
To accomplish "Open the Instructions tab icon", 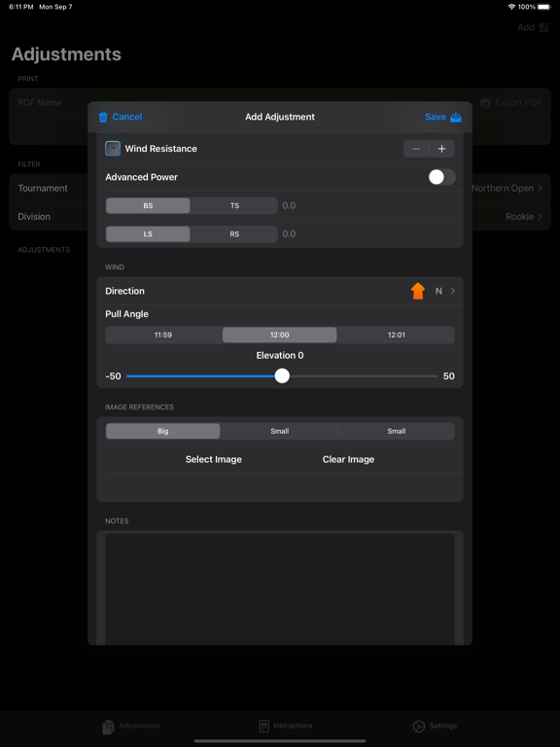I will (x=263, y=726).
